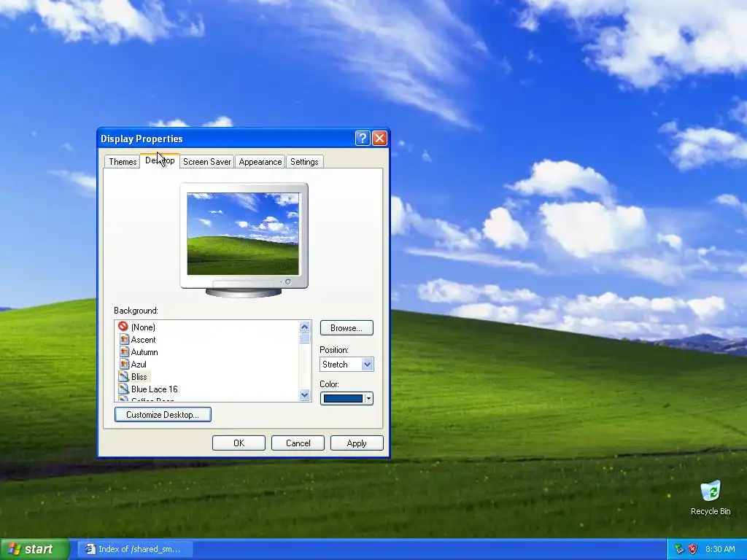Expand the Color dropdown arrow
The image size is (747, 560).
[x=368, y=399]
